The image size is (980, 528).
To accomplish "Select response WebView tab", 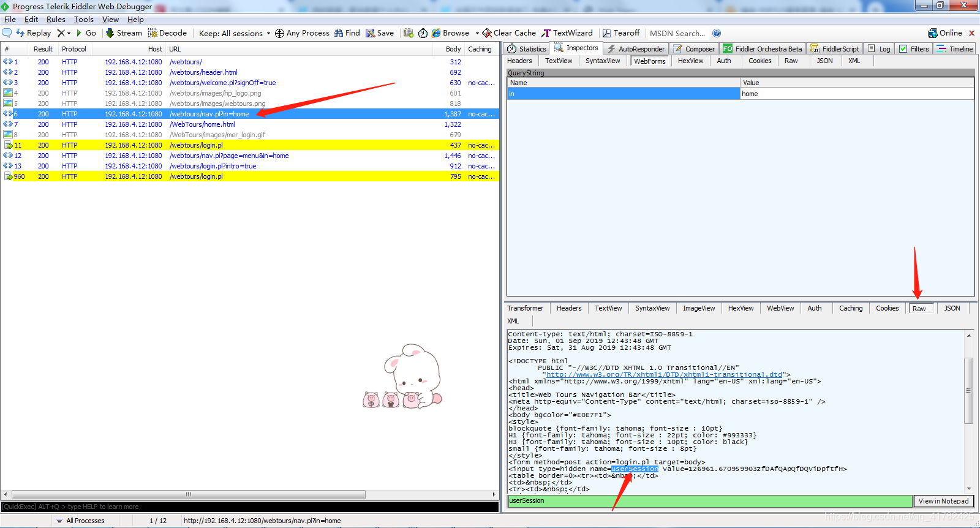I will coord(780,308).
